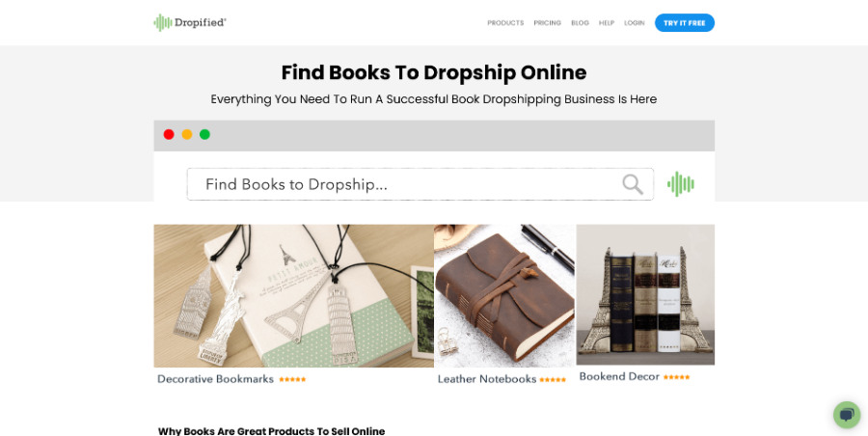868x436 pixels.
Task: Click the green soundwave icon beside search
Action: [x=680, y=184]
